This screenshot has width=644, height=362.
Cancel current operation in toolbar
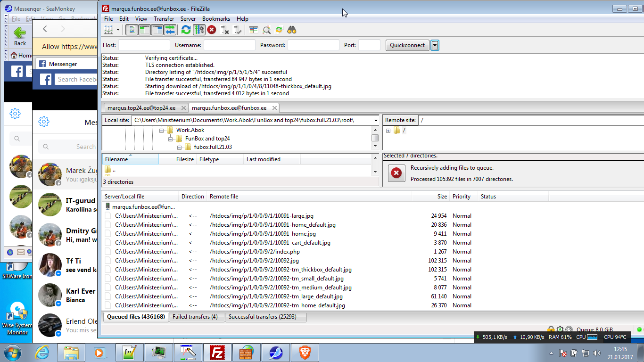click(212, 30)
